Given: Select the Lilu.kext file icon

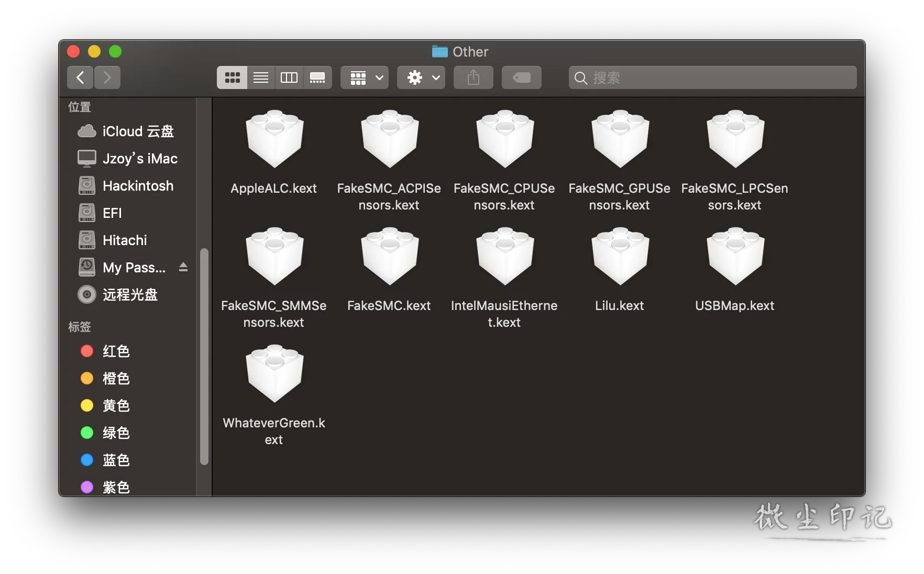Looking at the screenshot, I should click(620, 257).
